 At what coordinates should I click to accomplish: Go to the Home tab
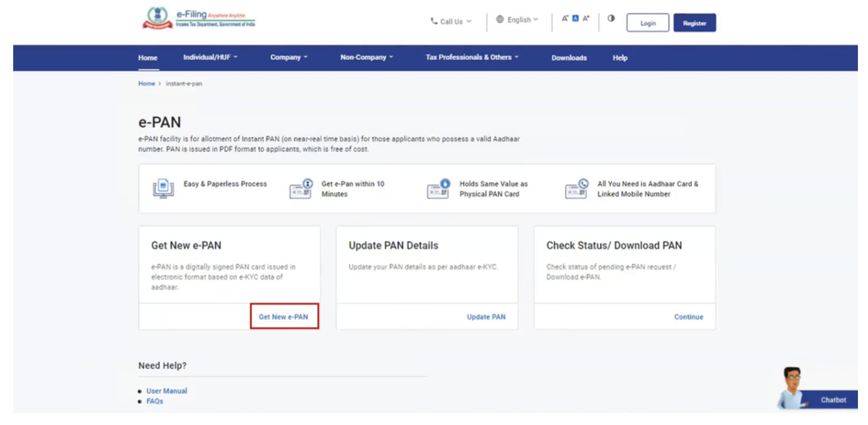point(148,58)
